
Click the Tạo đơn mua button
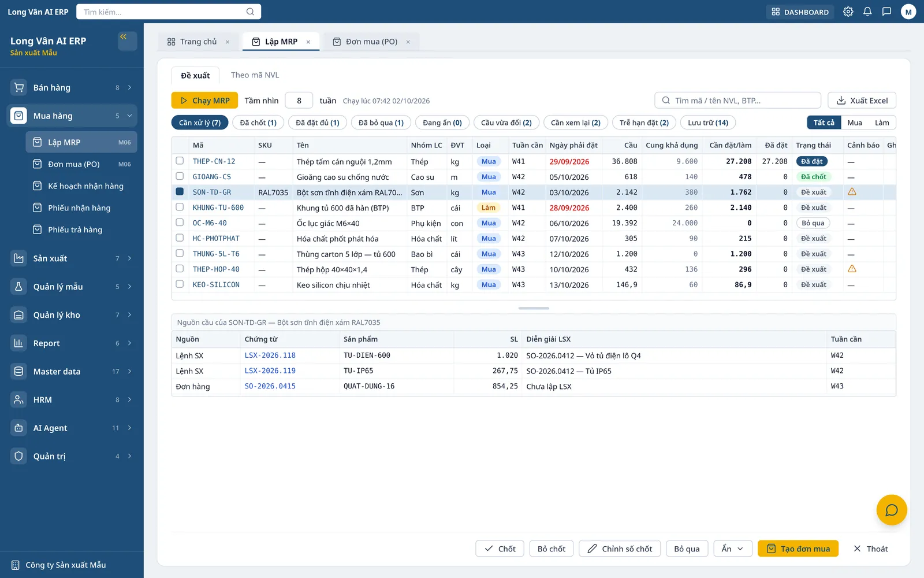click(x=798, y=549)
